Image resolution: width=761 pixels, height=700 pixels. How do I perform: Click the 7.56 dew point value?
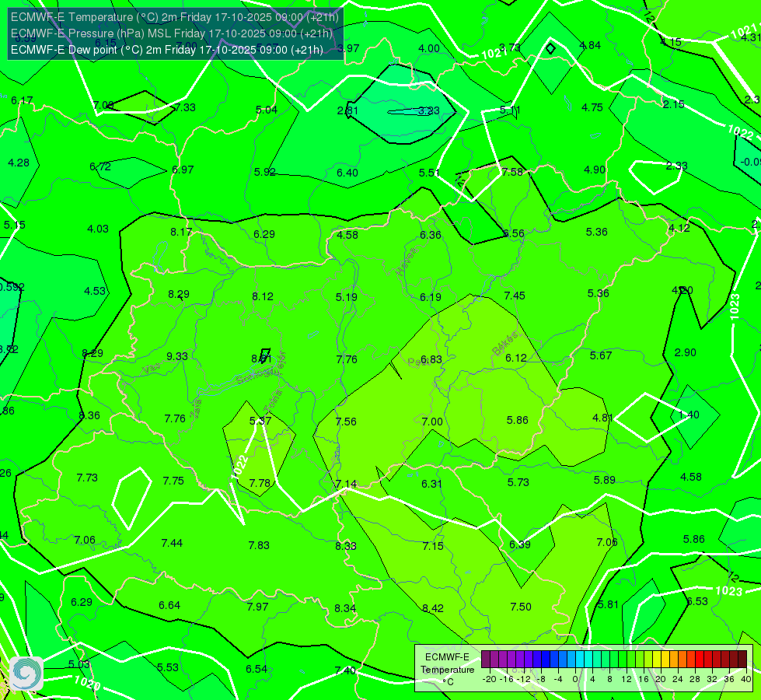346,421
